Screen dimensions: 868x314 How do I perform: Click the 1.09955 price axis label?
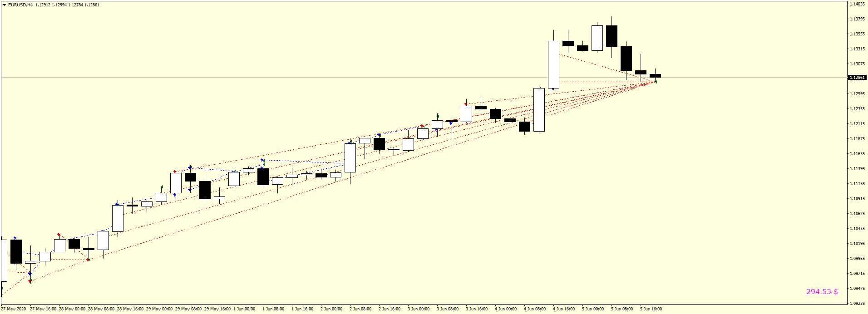click(x=858, y=259)
